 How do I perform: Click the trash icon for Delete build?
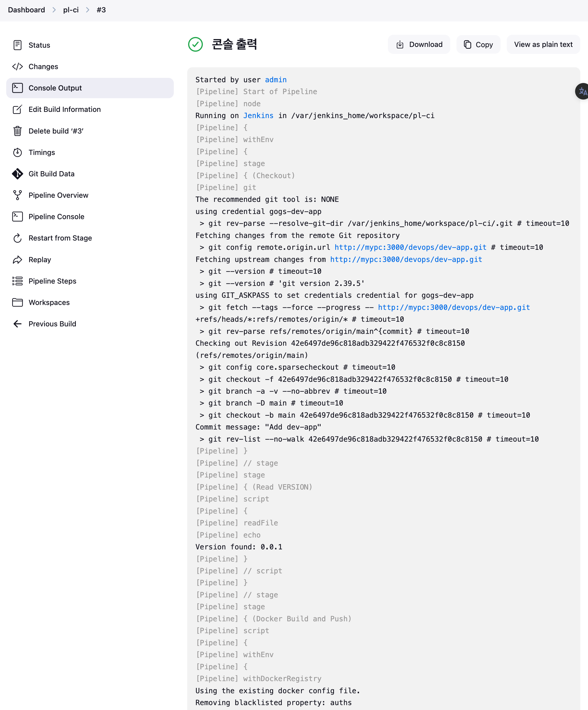[18, 131]
